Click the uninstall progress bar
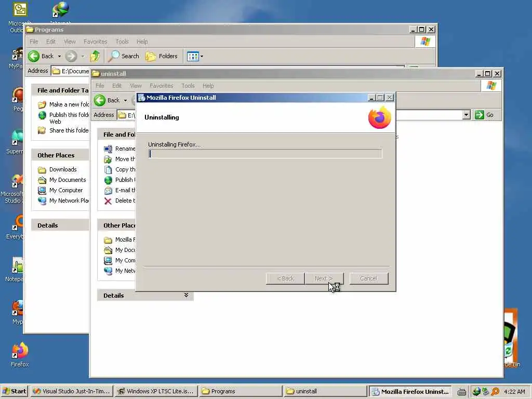 point(265,154)
